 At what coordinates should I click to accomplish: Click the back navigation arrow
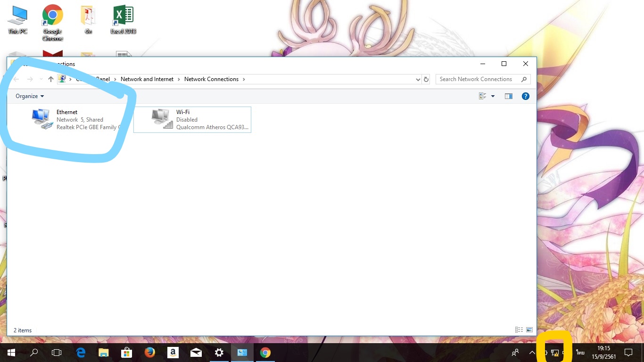point(17,79)
